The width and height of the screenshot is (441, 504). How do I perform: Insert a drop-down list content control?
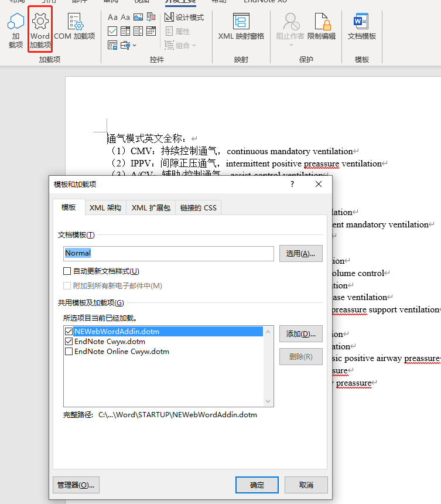tap(138, 31)
